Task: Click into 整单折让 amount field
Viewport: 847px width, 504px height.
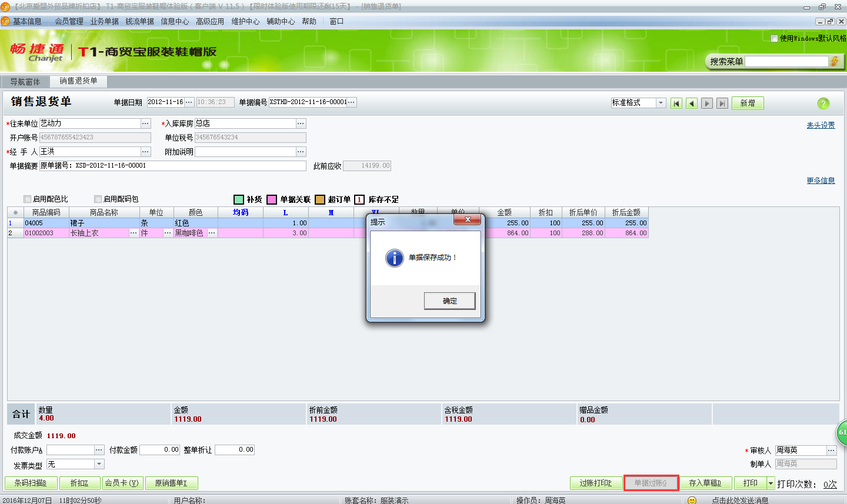Action: 235,450
